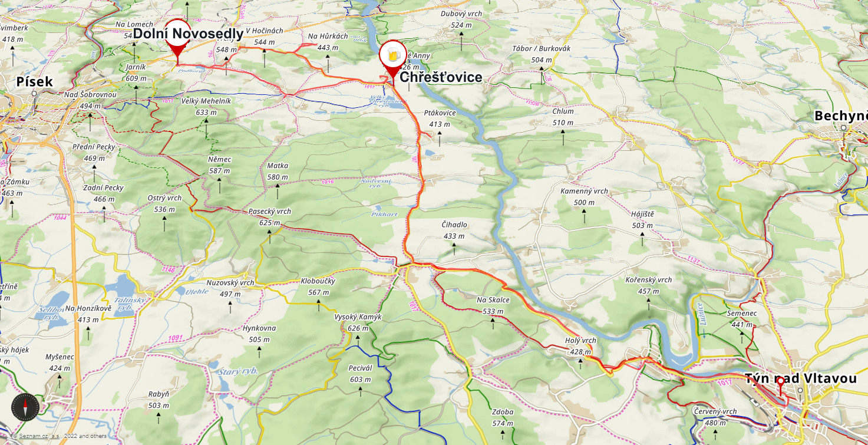Image resolution: width=868 pixels, height=445 pixels.
Task: Select the Písek town label
Action: click(x=34, y=82)
